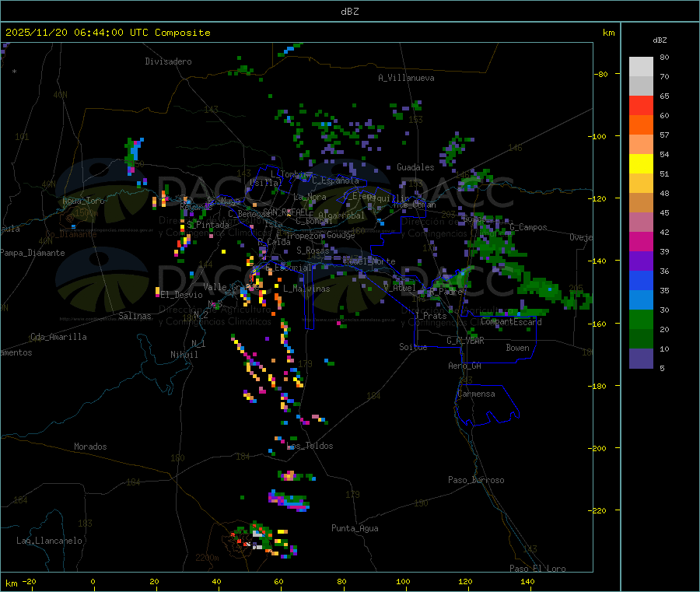
Task: Select the light gray swatch atop the legend
Action: click(x=641, y=66)
